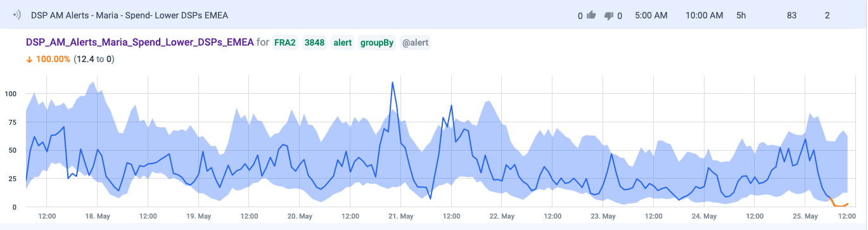868x230 pixels.
Task: Click the 50 y-axis label
Action: point(12,150)
